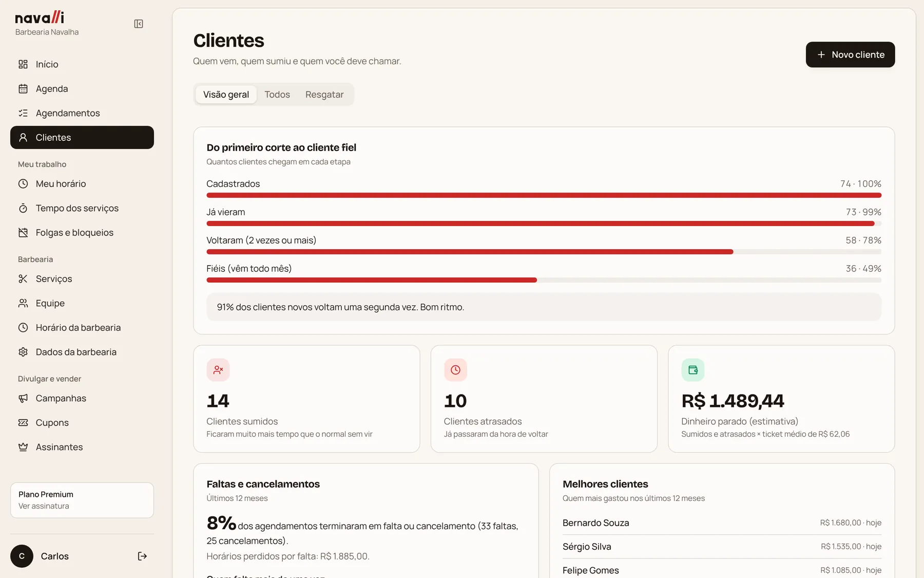Click the Voltaram (2 vezes ou mais) label
The height and width of the screenshot is (578, 924).
pos(261,240)
